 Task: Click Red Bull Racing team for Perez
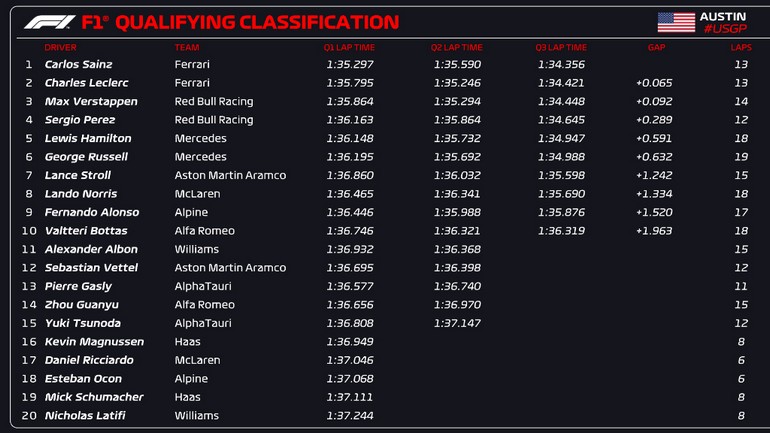[x=213, y=120]
